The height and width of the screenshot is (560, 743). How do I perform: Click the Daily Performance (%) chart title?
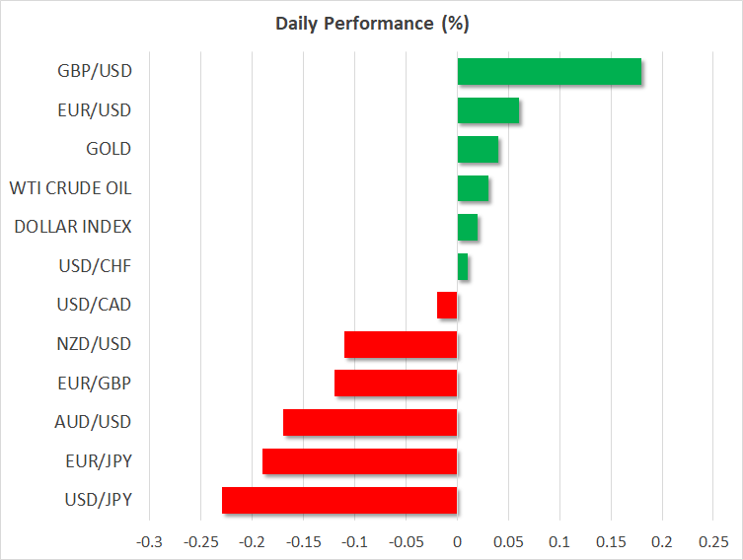[x=371, y=23]
